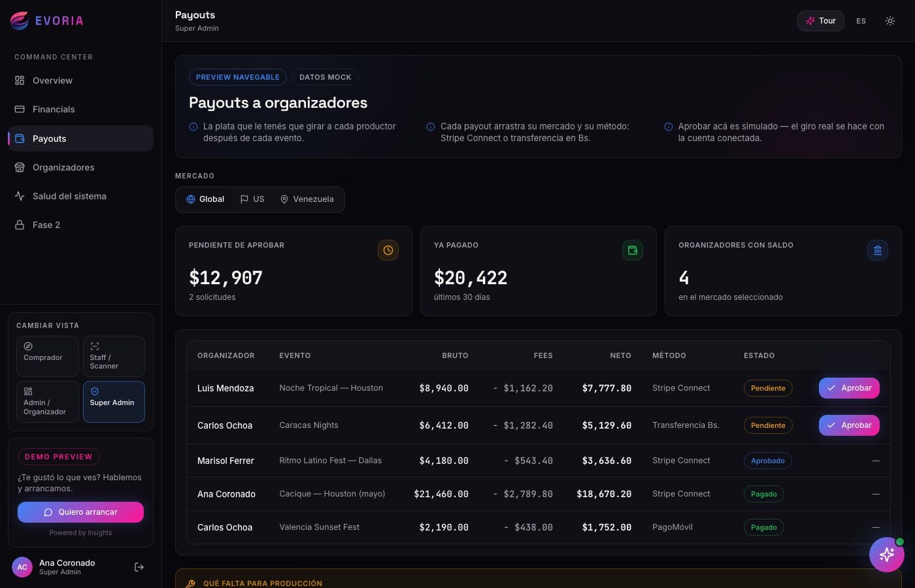Click the 'PagoMóvil' method cell
This screenshot has width=915, height=588.
pos(673,527)
